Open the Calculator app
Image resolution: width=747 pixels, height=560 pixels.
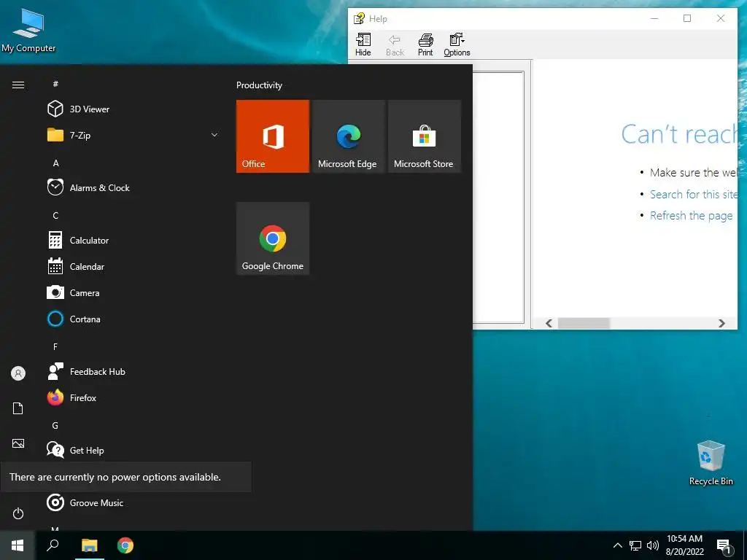click(133, 241)
